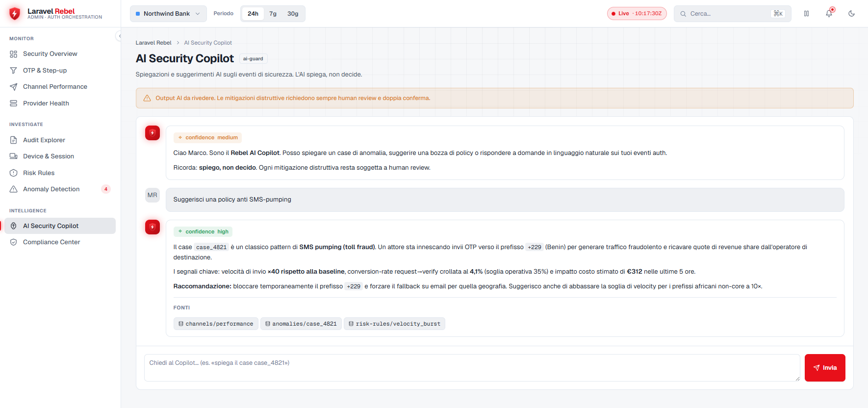
Task: Click the Compliance Center shield-check icon
Action: (x=14, y=242)
